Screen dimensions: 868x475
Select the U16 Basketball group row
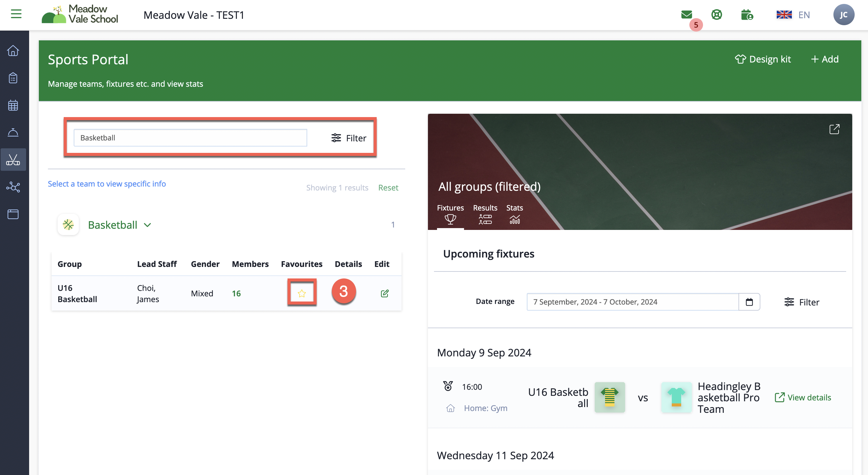(227, 293)
